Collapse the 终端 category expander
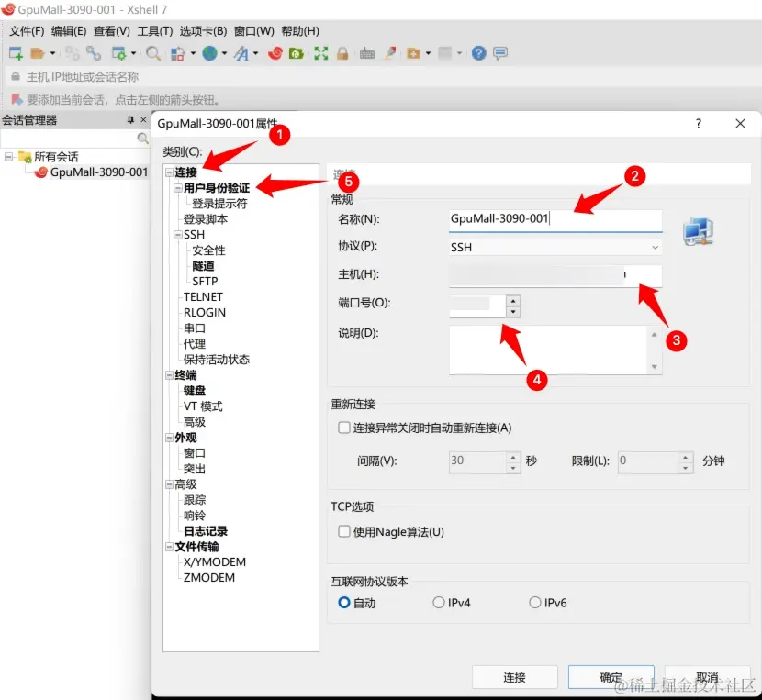 pos(169,375)
